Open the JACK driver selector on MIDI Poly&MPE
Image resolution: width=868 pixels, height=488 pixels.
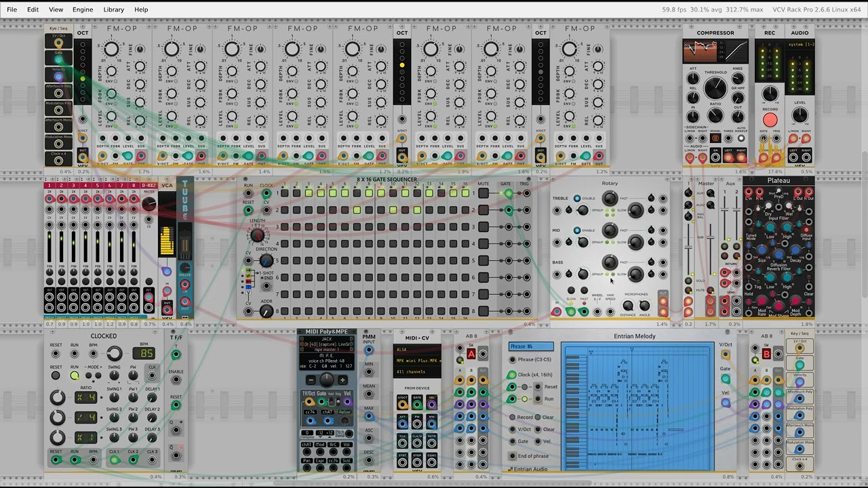327,339
